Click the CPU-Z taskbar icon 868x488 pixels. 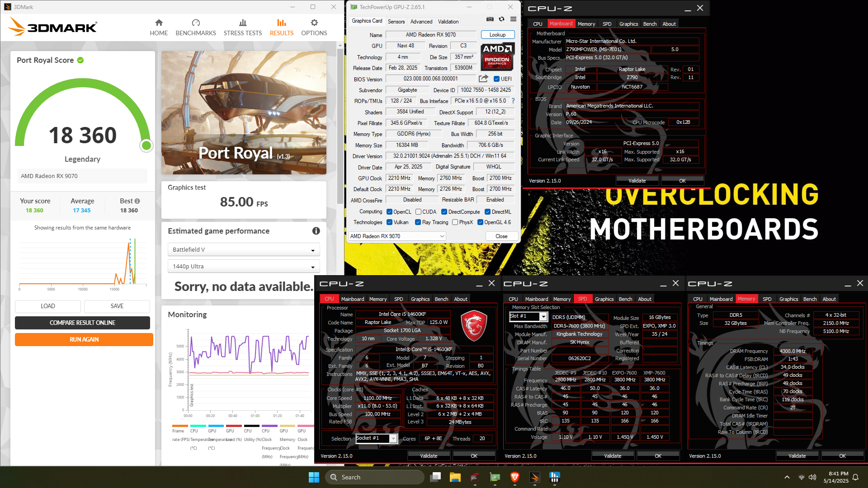tap(475, 477)
